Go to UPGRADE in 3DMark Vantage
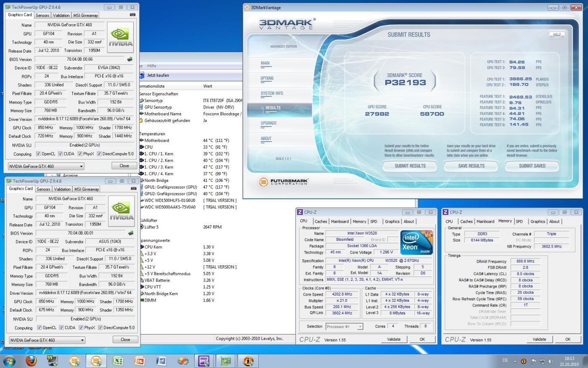Screen dimensions: 588x368 coord(269,123)
